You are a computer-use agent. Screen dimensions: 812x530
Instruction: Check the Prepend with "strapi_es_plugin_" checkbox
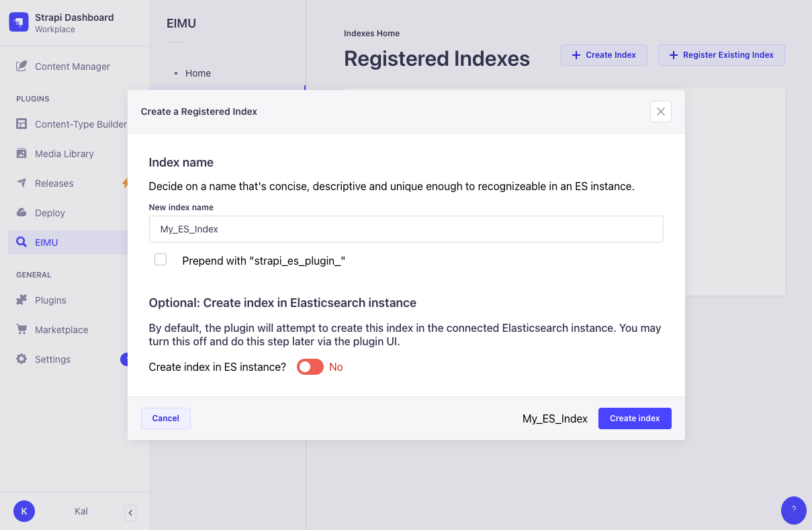(x=161, y=259)
